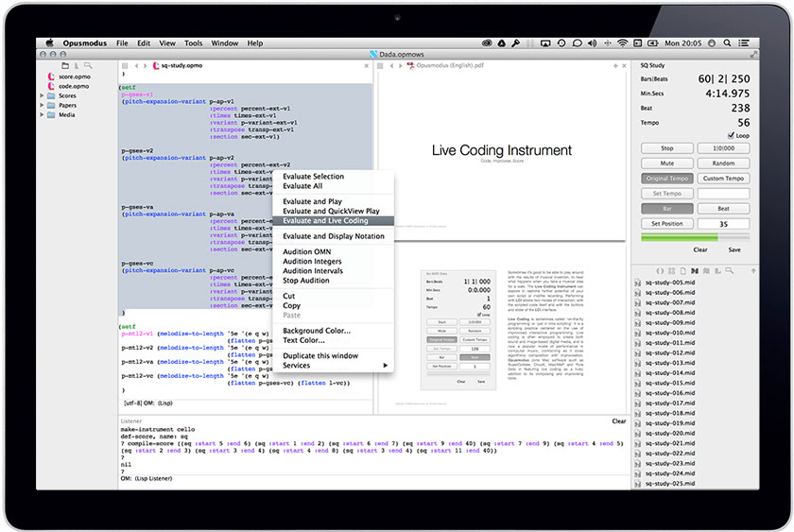The height and width of the screenshot is (532, 794).
Task: Click the volume speaker icon in menu bar
Action: (592, 43)
